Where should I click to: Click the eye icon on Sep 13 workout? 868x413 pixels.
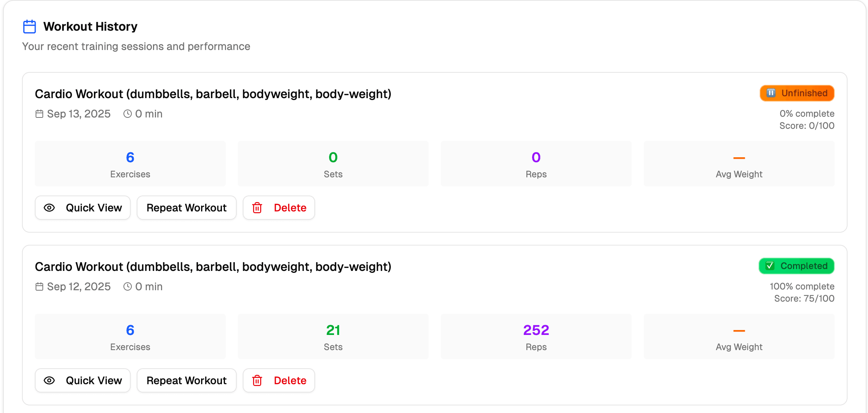click(x=49, y=208)
